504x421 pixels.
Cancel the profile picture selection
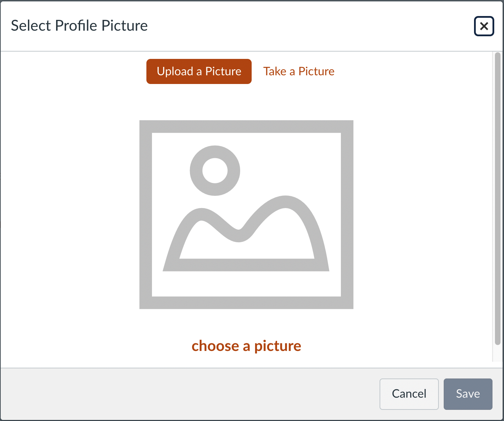409,394
